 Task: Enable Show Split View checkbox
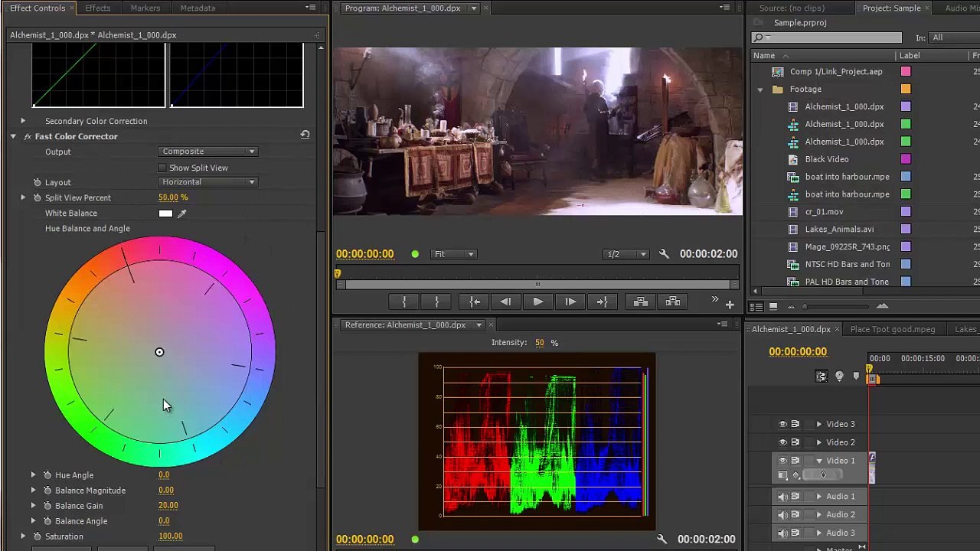click(x=162, y=168)
